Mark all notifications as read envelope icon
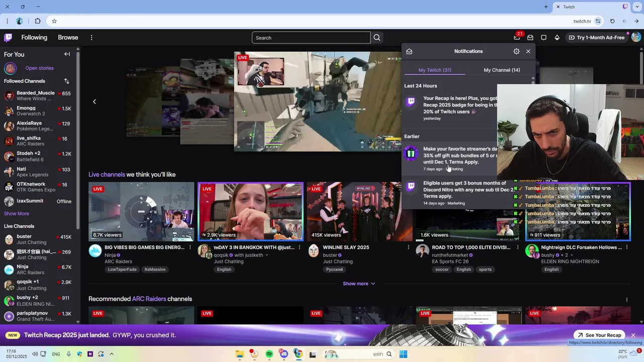Viewport: 644px width, 362px height. click(409, 51)
